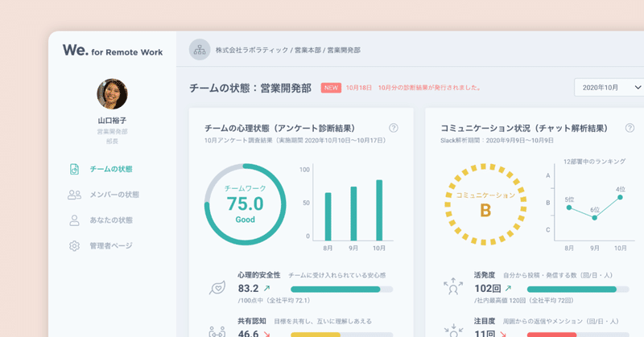
Task: Click the 9月 bar in teamwork chart
Action: coord(353,213)
